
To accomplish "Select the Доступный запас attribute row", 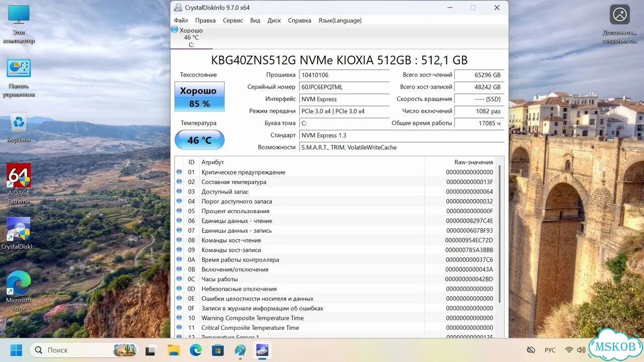I will click(x=336, y=192).
